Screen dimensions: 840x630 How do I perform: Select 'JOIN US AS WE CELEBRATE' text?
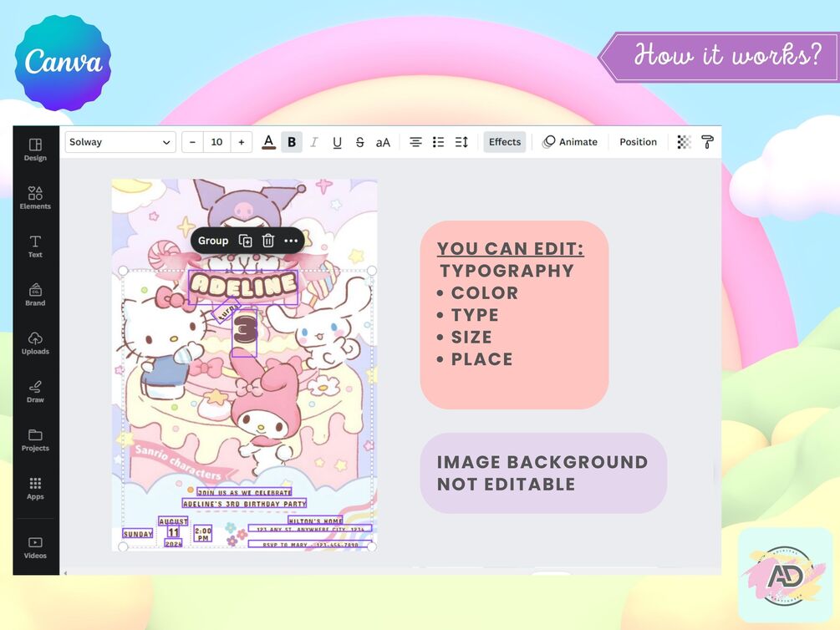(x=244, y=492)
